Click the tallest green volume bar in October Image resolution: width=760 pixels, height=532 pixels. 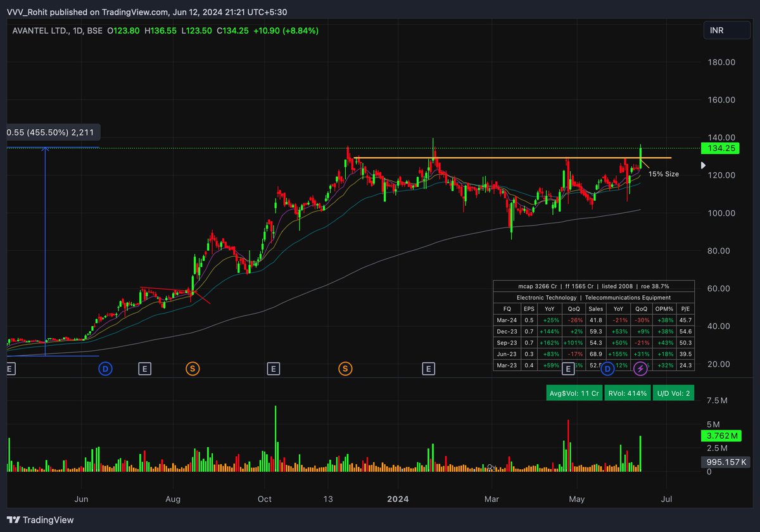coord(275,438)
